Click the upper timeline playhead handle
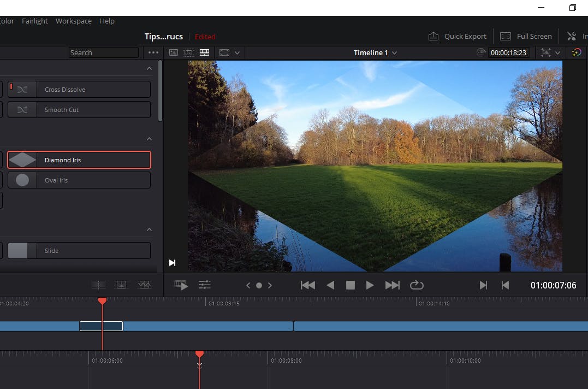The image size is (588, 389). pyautogui.click(x=102, y=301)
